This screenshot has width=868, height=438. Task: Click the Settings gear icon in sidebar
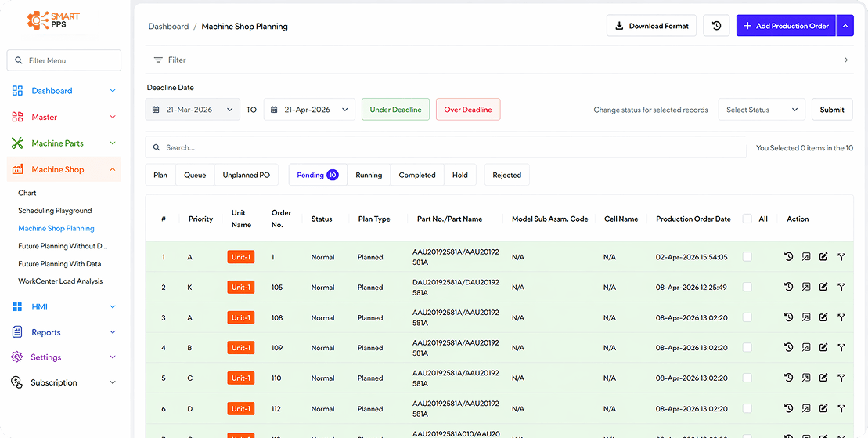pos(17,357)
